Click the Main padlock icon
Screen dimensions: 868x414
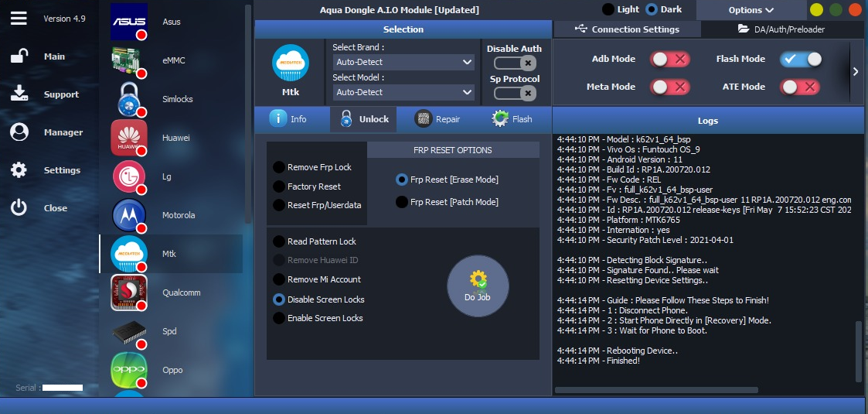point(19,56)
